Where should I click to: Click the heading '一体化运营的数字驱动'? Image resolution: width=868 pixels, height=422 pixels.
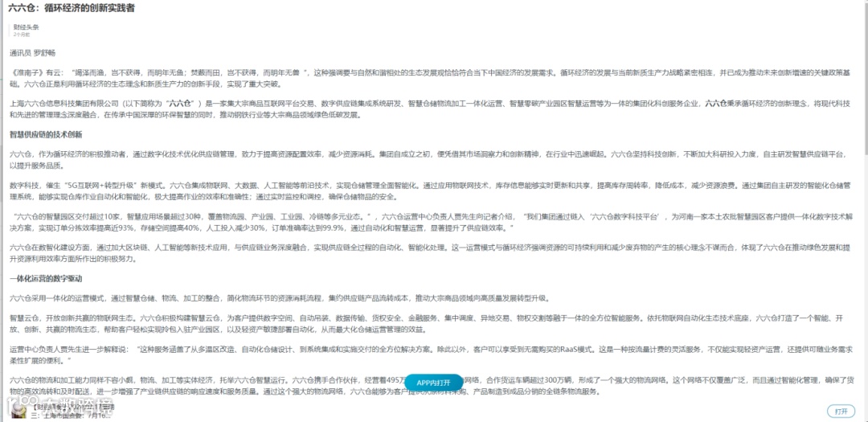tap(46, 278)
